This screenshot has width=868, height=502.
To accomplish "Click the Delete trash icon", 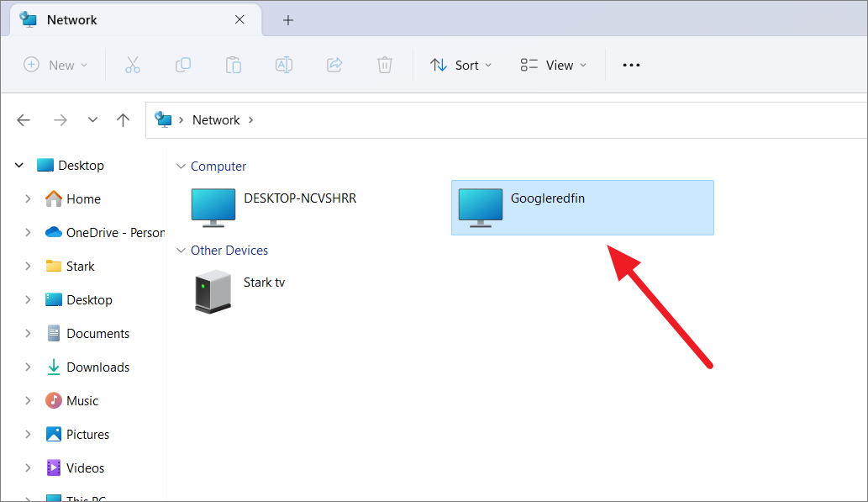I will (x=385, y=65).
